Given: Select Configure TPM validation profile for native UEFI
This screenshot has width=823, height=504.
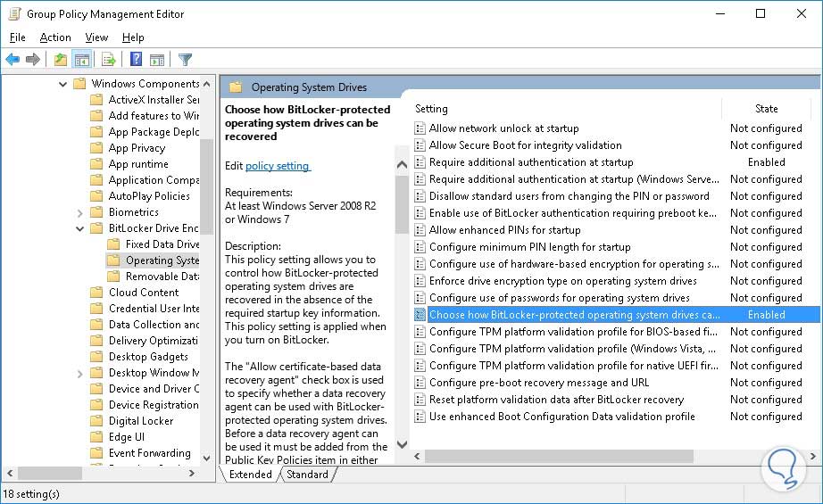Looking at the screenshot, I should (x=574, y=366).
